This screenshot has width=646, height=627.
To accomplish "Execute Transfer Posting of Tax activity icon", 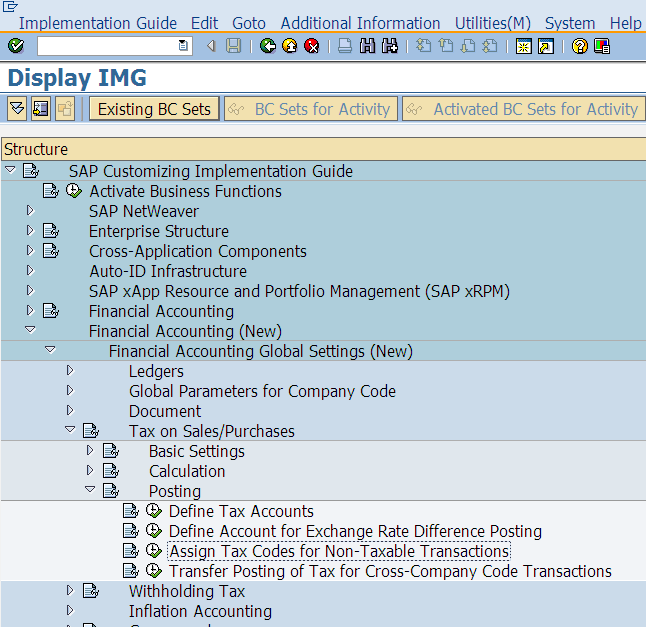I will [154, 571].
